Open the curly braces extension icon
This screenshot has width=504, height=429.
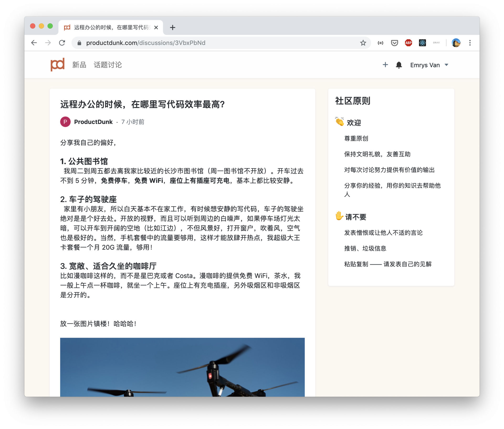380,43
